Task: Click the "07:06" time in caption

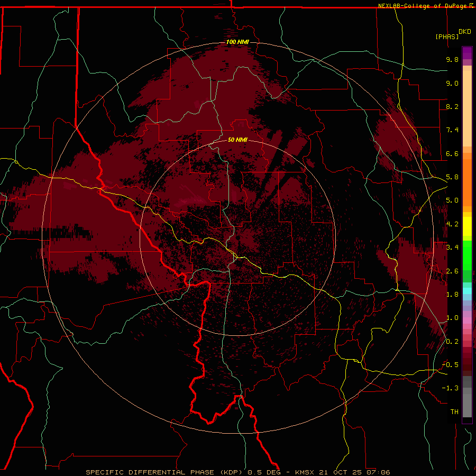Action: 378,472
